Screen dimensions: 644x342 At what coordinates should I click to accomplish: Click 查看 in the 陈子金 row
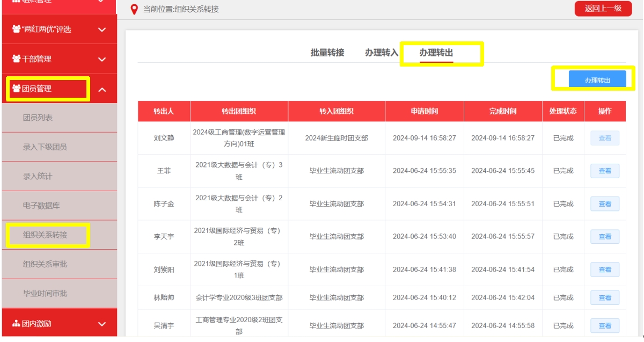pos(605,204)
